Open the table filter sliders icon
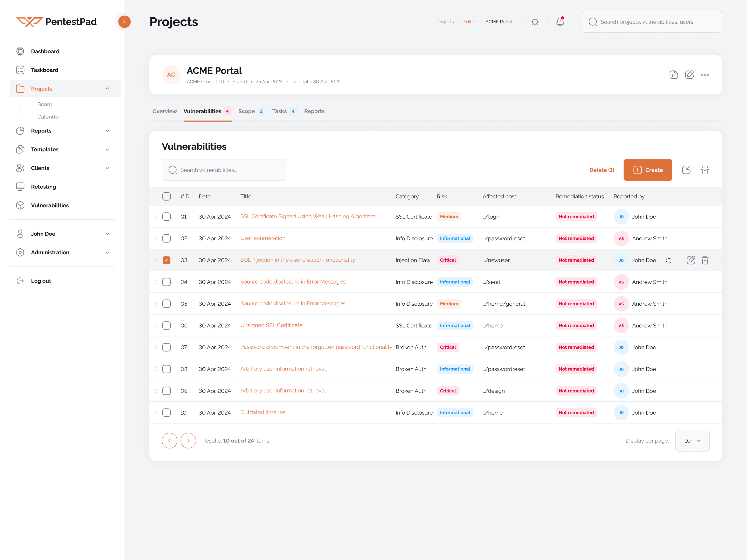The height and width of the screenshot is (560, 747). click(x=705, y=170)
